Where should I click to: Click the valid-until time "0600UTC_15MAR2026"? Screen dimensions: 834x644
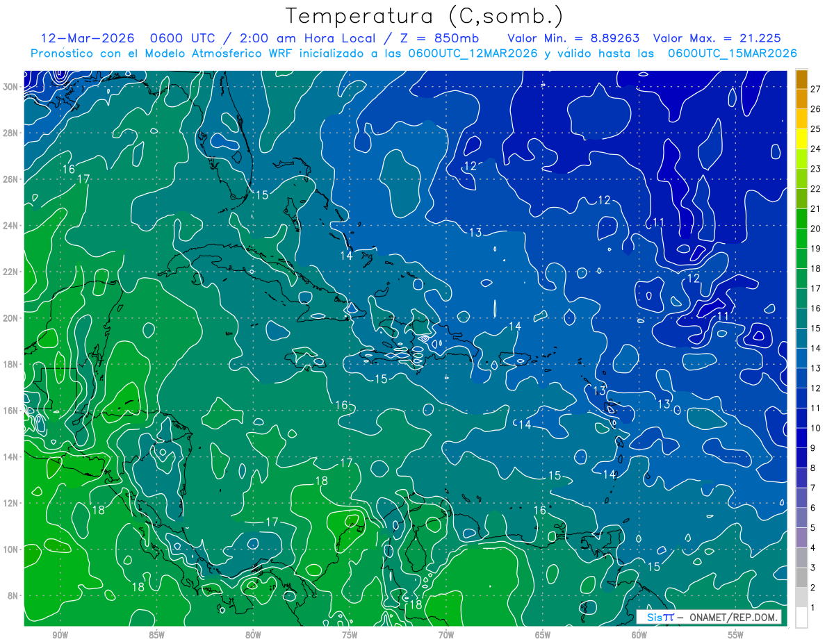(x=732, y=53)
